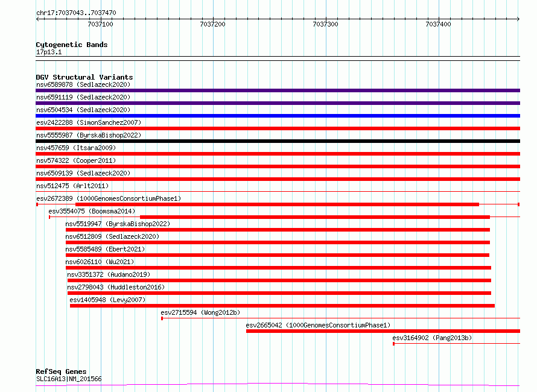
Task: Select the red bar under nsv574322
Action: point(278,166)
